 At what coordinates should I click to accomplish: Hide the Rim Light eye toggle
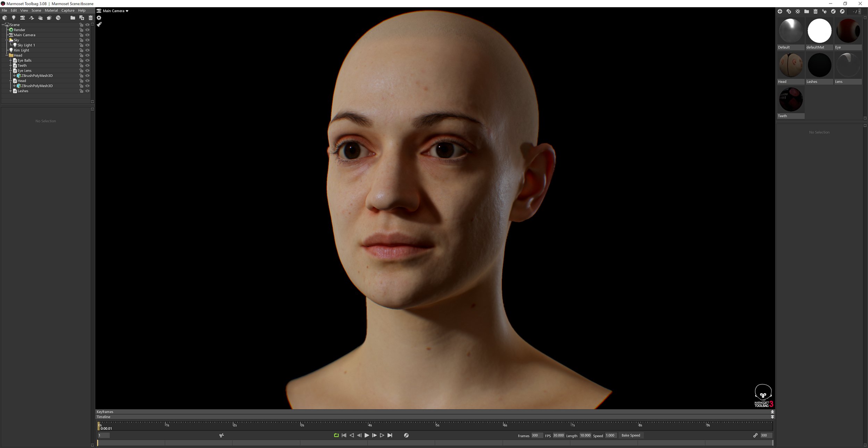pos(87,50)
